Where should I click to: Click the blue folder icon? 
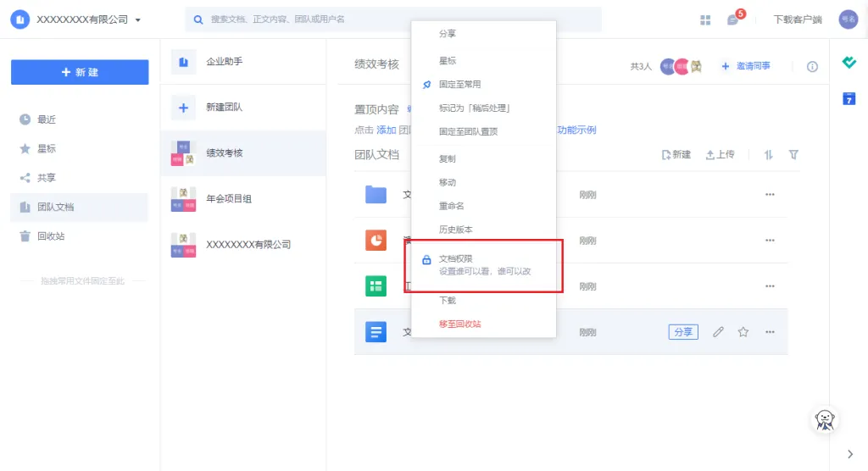point(376,195)
